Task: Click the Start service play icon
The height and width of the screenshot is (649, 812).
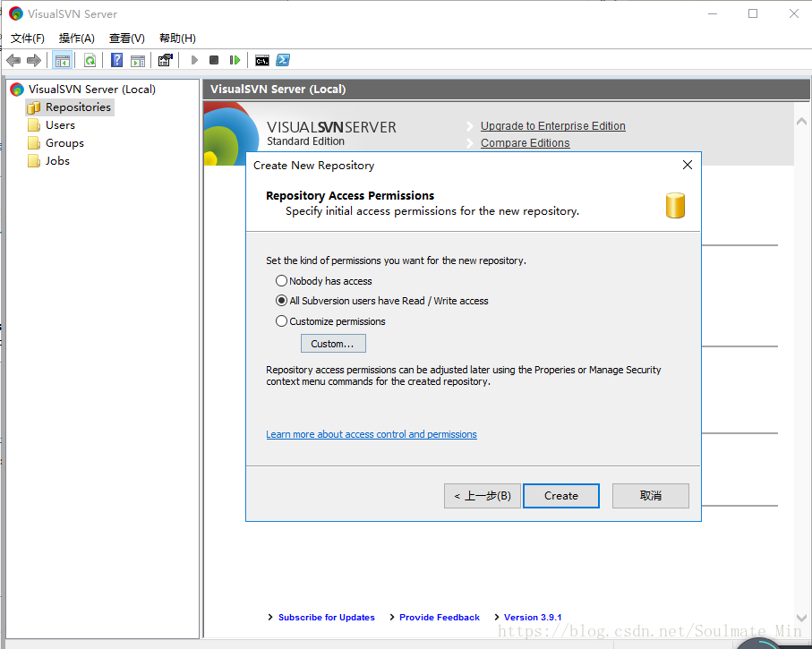Action: click(194, 60)
